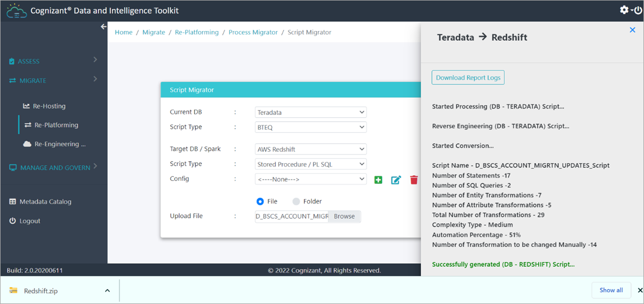Image resolution: width=644 pixels, height=304 pixels.
Task: Close the browser download bar
Action: tap(640, 290)
